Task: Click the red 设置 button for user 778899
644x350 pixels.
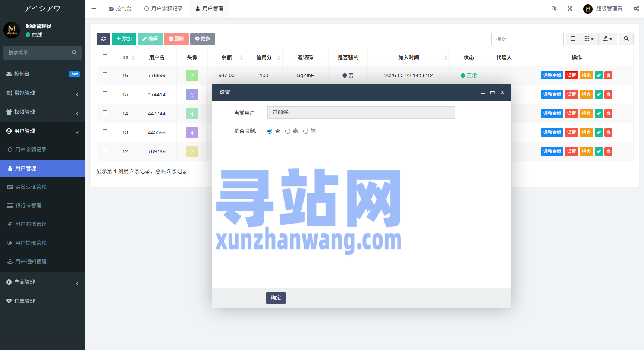Action: [x=572, y=75]
